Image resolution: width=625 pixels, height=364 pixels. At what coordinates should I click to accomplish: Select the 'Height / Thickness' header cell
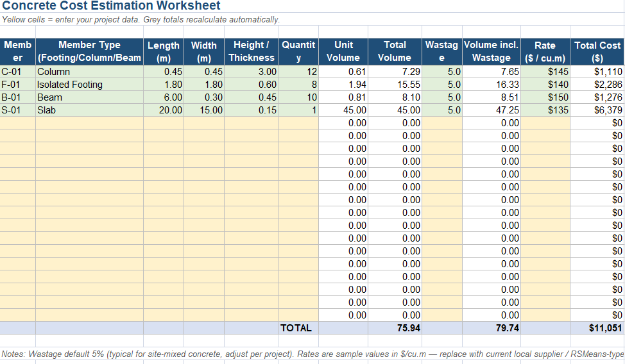[x=252, y=51]
